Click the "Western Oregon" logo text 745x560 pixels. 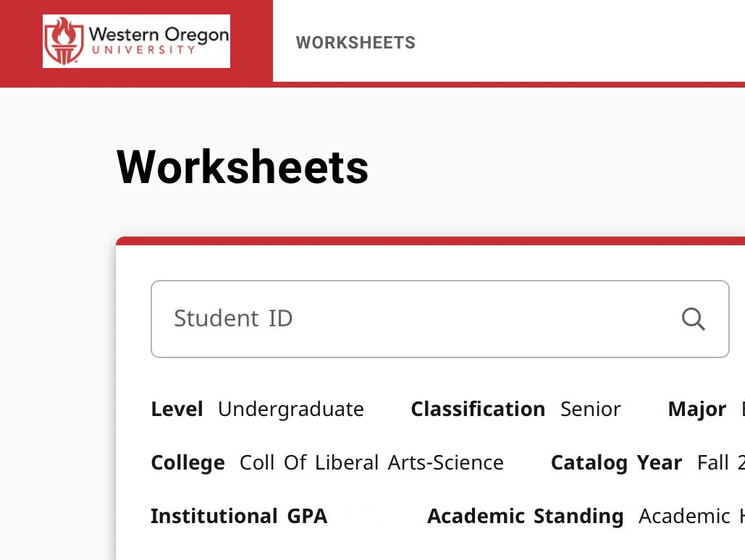(x=158, y=35)
